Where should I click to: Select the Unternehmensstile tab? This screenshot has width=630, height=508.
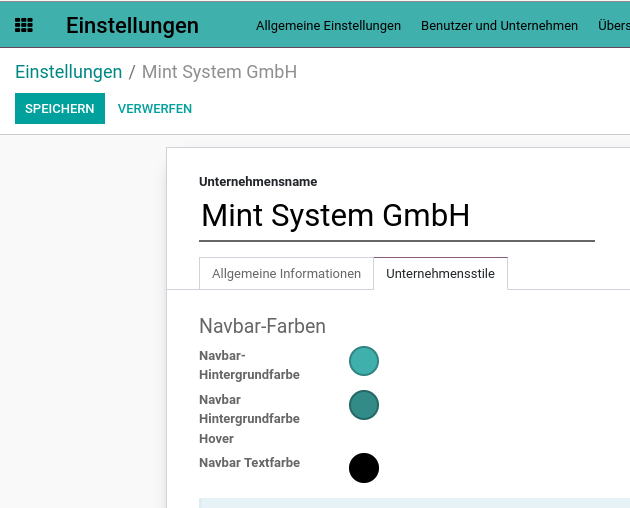[x=440, y=274]
